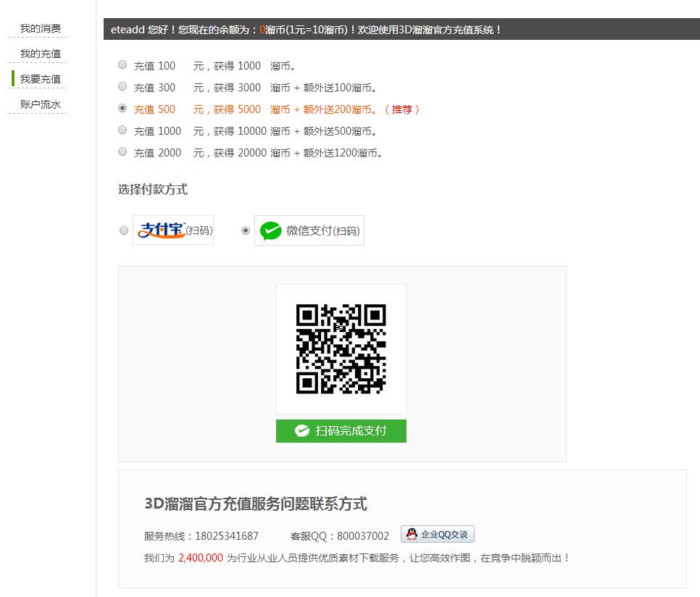Select the 充值 100 元 radio button

122,64
